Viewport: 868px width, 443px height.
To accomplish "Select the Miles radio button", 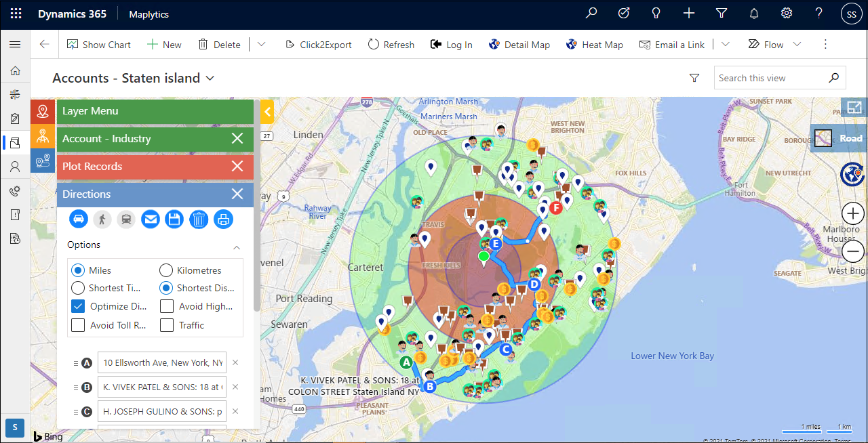I will pyautogui.click(x=78, y=270).
